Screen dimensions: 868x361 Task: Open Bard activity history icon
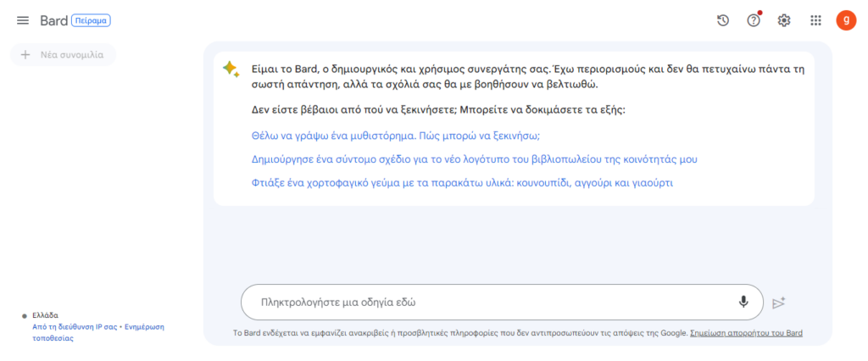pyautogui.click(x=722, y=20)
